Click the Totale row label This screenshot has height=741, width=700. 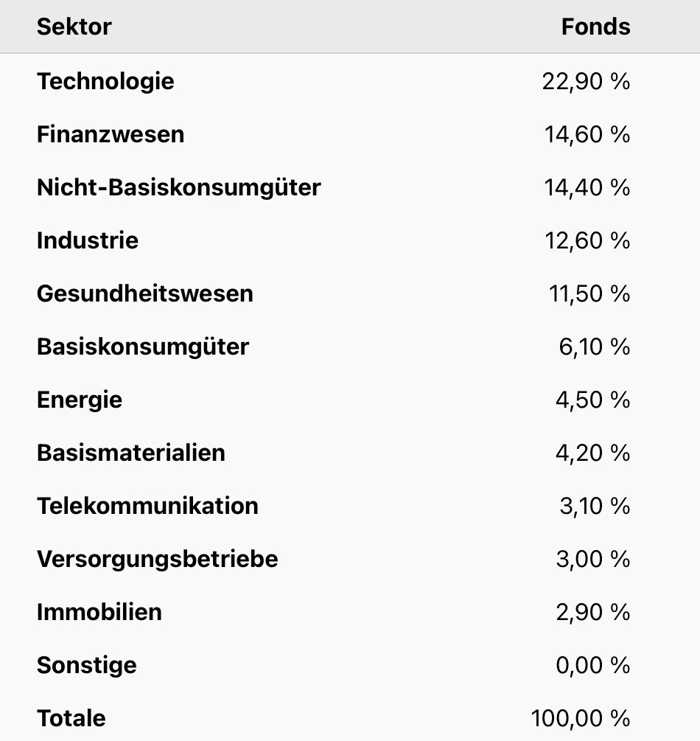(71, 718)
